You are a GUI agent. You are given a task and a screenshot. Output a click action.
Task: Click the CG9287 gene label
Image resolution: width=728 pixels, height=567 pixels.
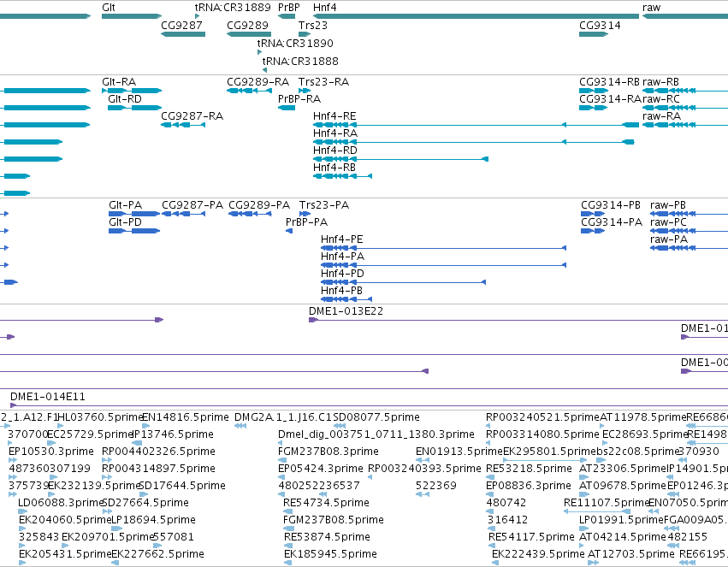tap(181, 25)
